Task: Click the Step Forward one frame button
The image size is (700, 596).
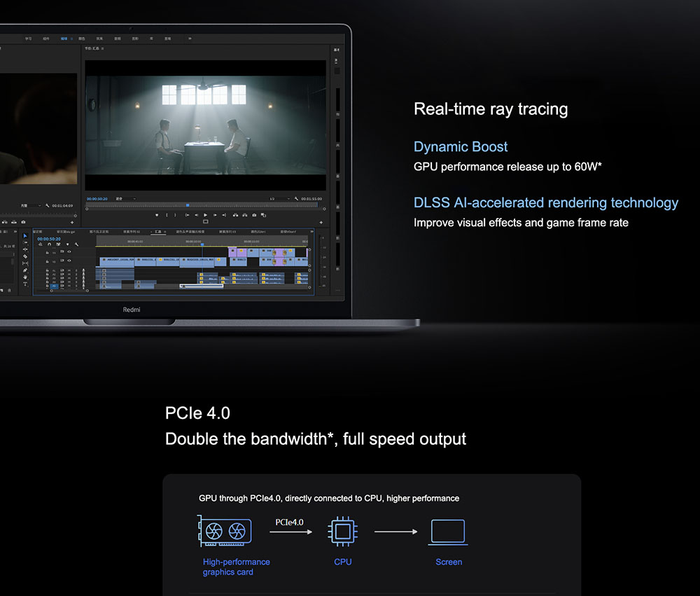Action: (x=215, y=215)
